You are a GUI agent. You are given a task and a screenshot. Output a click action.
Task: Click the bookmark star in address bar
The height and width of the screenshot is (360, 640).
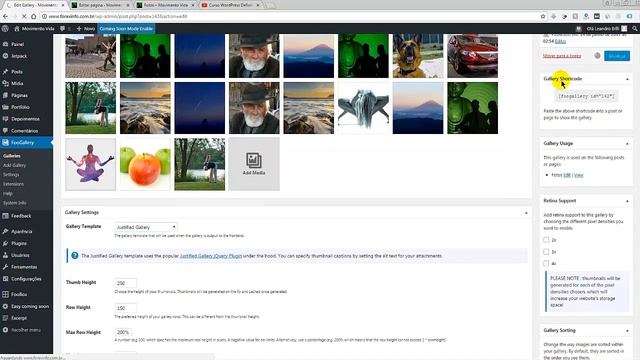[543, 16]
